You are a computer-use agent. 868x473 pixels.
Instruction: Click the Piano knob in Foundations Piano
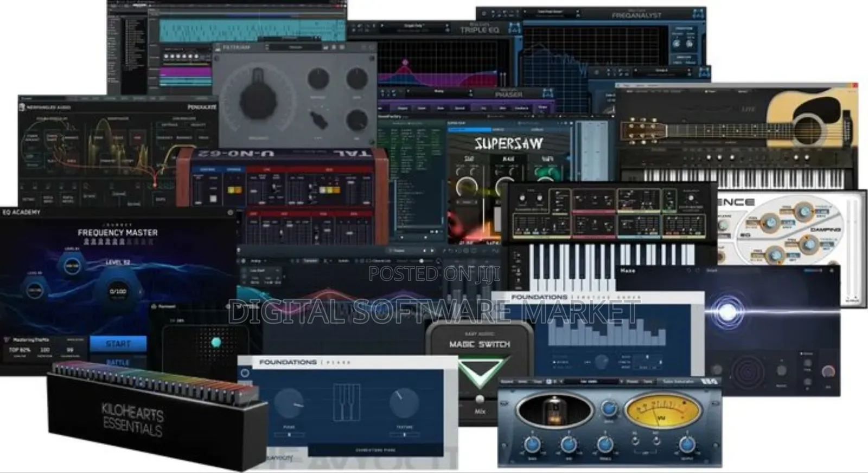pyautogui.click(x=289, y=404)
